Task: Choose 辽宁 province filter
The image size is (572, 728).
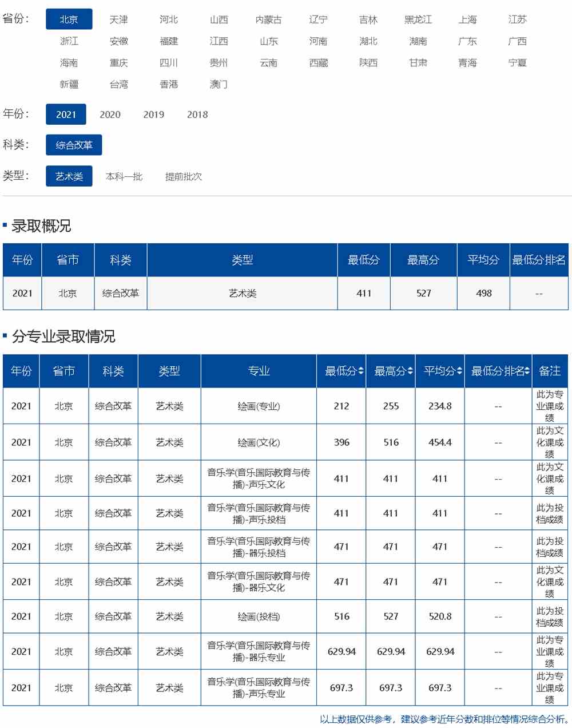Action: click(319, 19)
